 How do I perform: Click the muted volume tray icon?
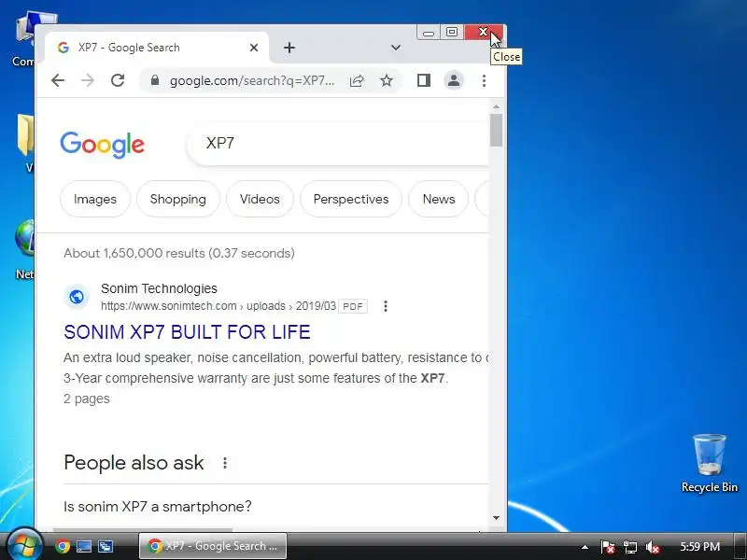click(652, 547)
